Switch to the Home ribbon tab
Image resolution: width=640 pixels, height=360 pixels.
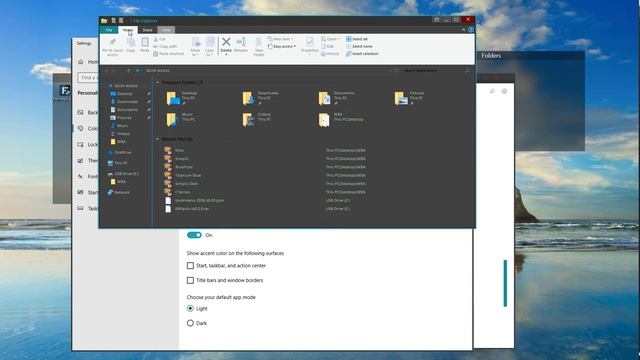coord(128,30)
